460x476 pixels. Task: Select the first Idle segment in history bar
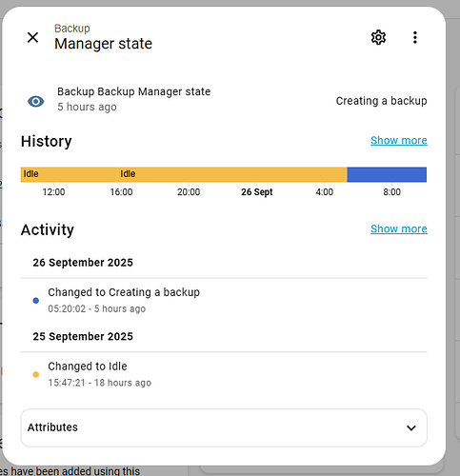pos(70,174)
